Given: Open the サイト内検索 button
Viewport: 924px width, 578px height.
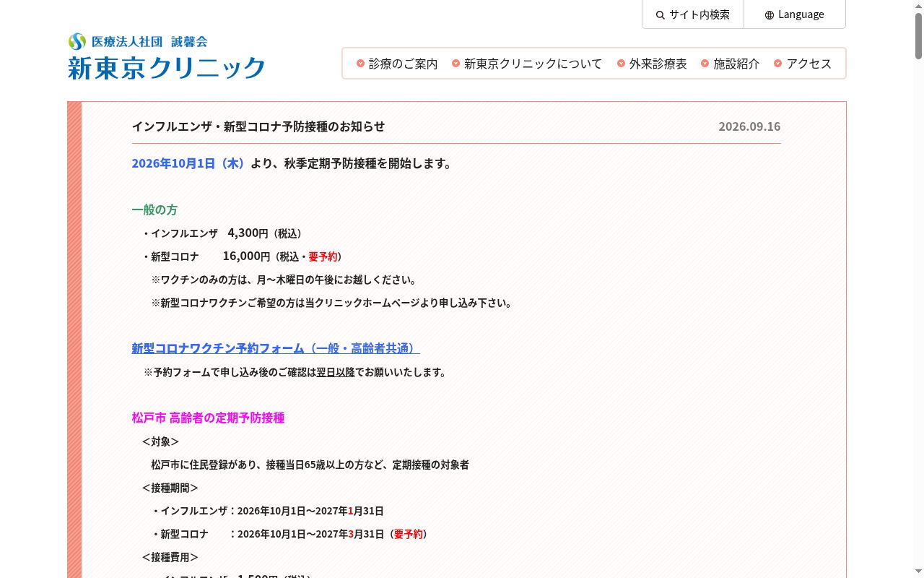Looking at the screenshot, I should (693, 14).
